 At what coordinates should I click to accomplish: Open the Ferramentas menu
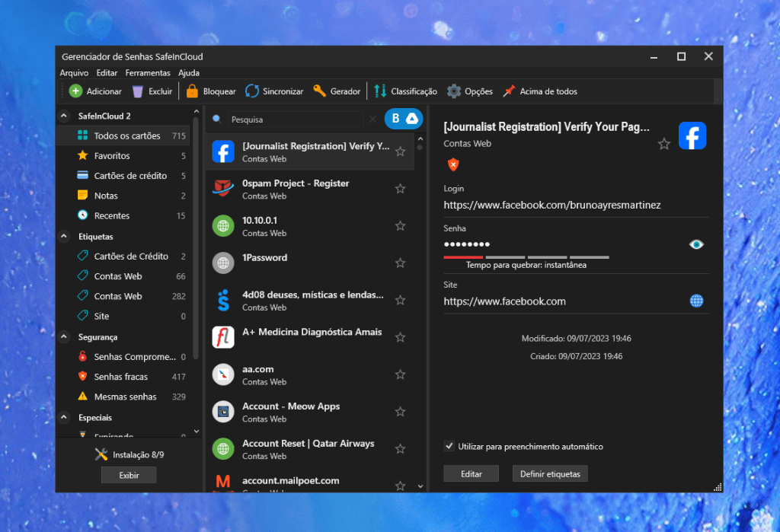(x=148, y=72)
